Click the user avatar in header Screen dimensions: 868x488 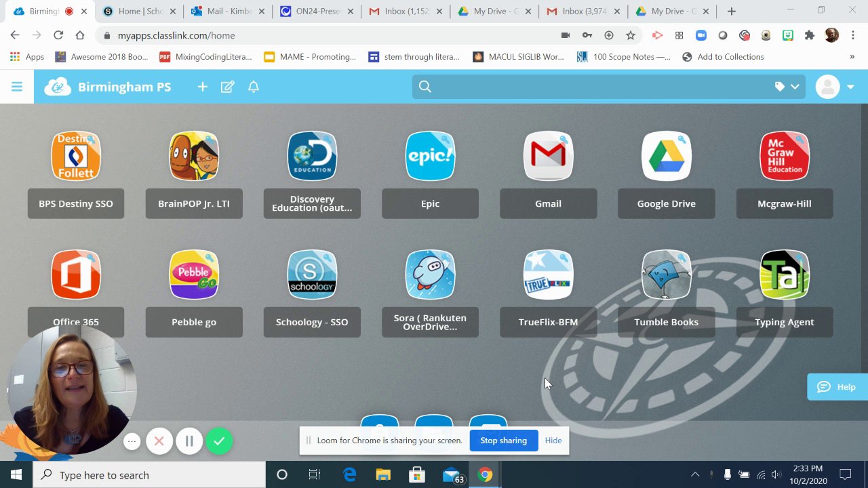pyautogui.click(x=827, y=87)
